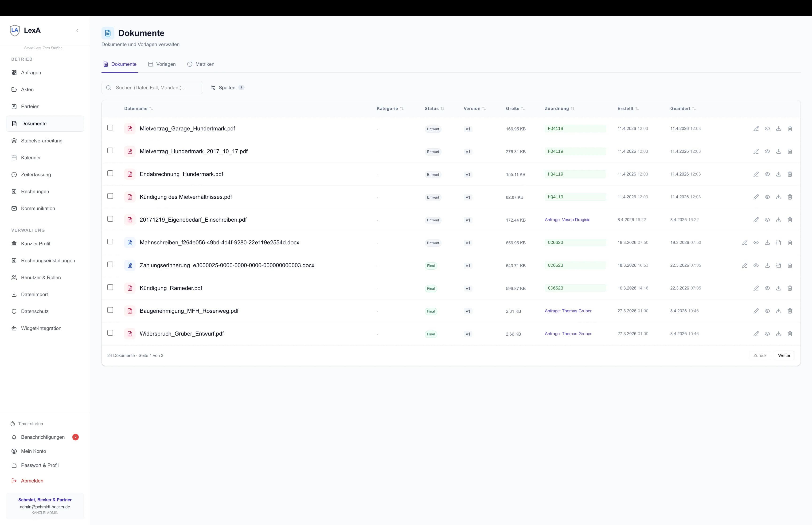Click HQ4119 green tag on Kündigung des Mietverhältnisses

pyautogui.click(x=555, y=197)
